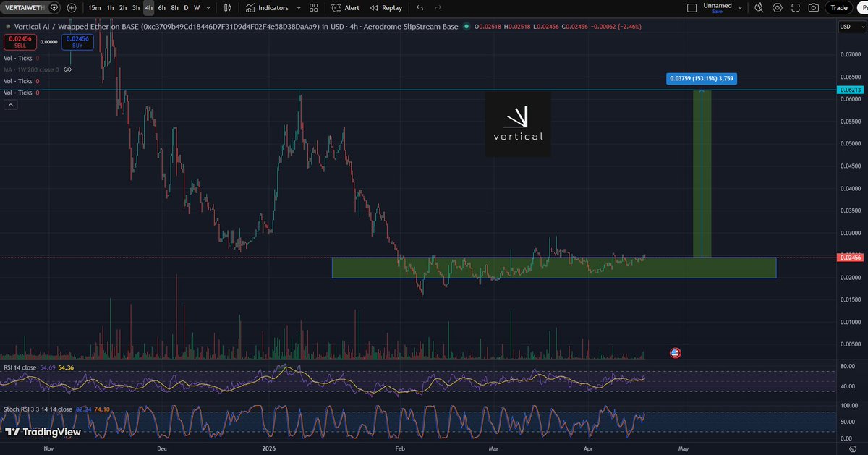Click the O0.02518 open value
The image size is (868, 455).
488,27
